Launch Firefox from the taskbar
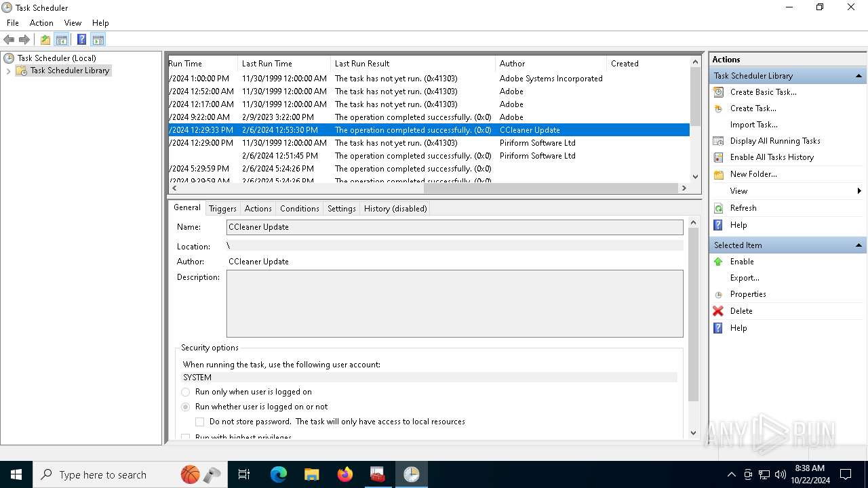Viewport: 868px width, 488px height. point(345,474)
